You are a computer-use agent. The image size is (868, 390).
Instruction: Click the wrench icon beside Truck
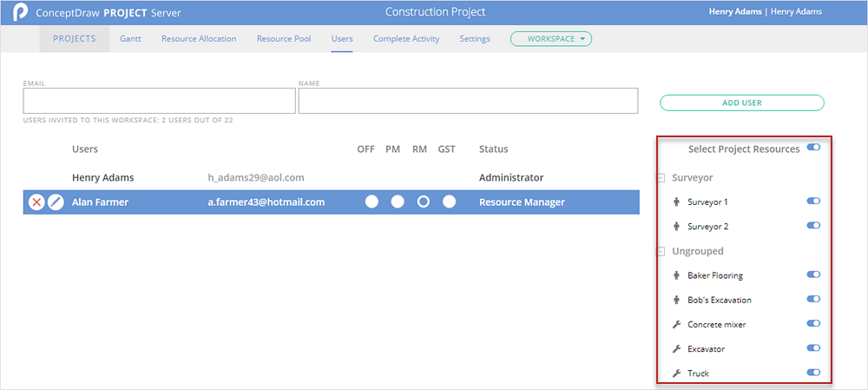(676, 373)
